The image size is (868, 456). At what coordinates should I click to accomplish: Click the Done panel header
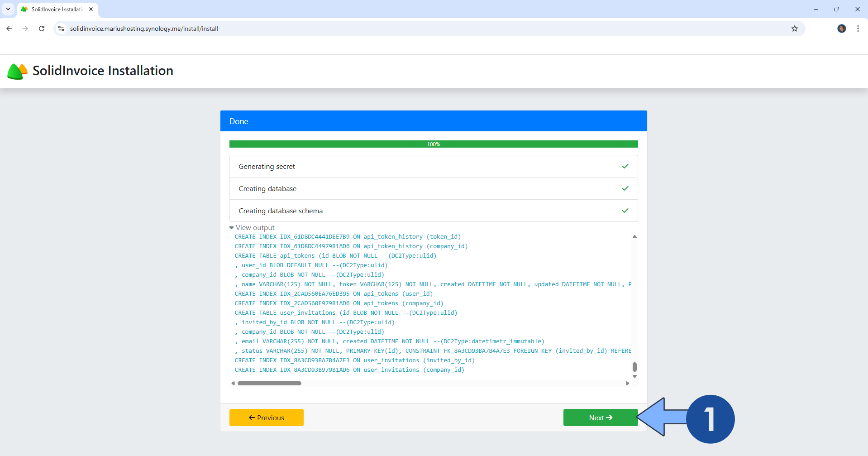pos(434,121)
